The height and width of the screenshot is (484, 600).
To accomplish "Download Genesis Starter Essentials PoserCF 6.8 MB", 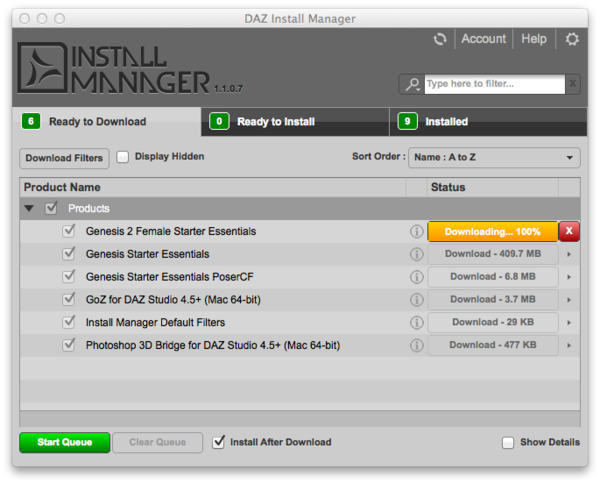I will pyautogui.click(x=493, y=277).
